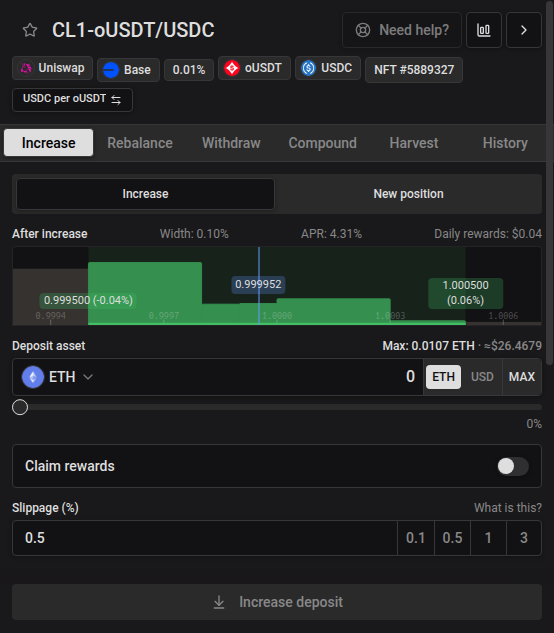Open the Withdraw tab
This screenshot has width=554, height=633.
(x=231, y=143)
